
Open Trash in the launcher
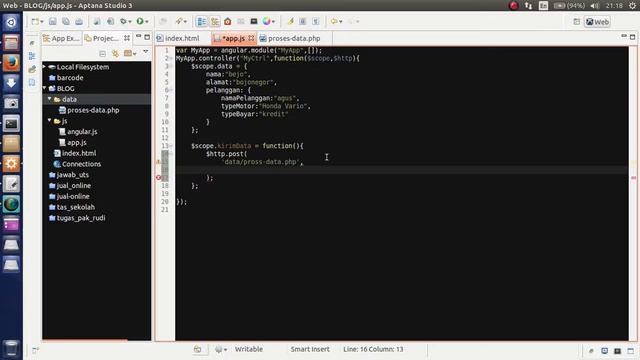pyautogui.click(x=11, y=348)
